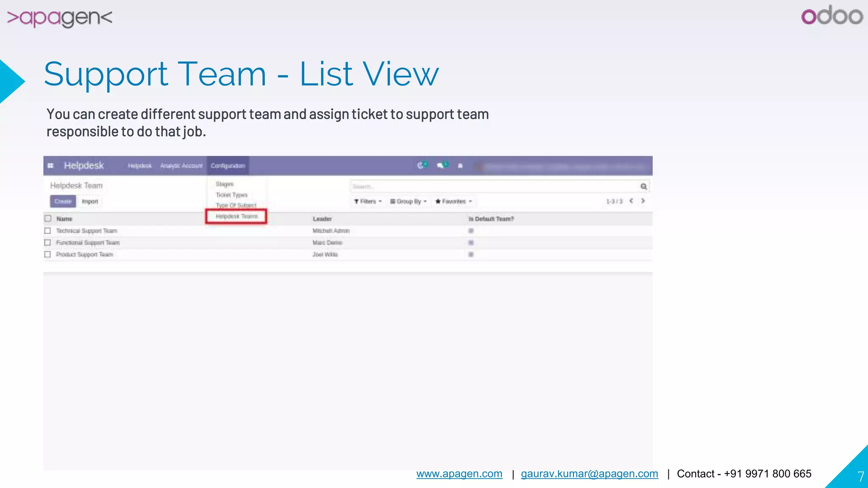
Task: Check the Functional Support Team row checkbox
Action: point(47,243)
